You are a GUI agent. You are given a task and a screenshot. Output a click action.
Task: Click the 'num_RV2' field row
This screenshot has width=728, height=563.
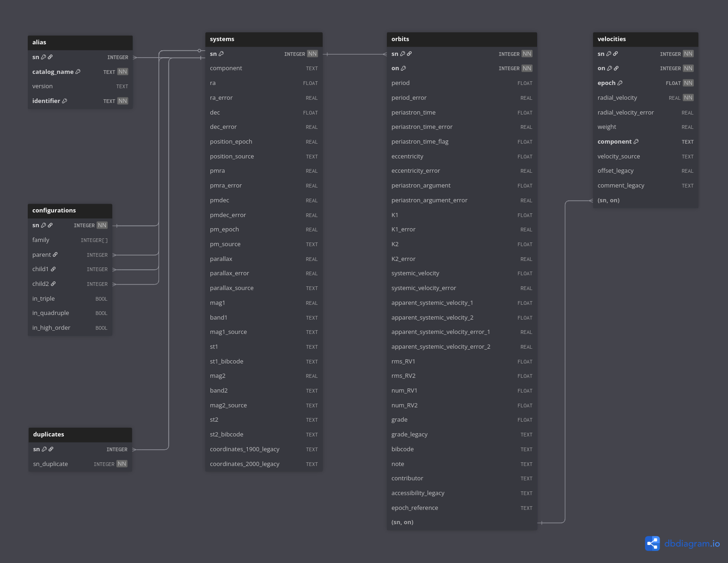pos(462,406)
